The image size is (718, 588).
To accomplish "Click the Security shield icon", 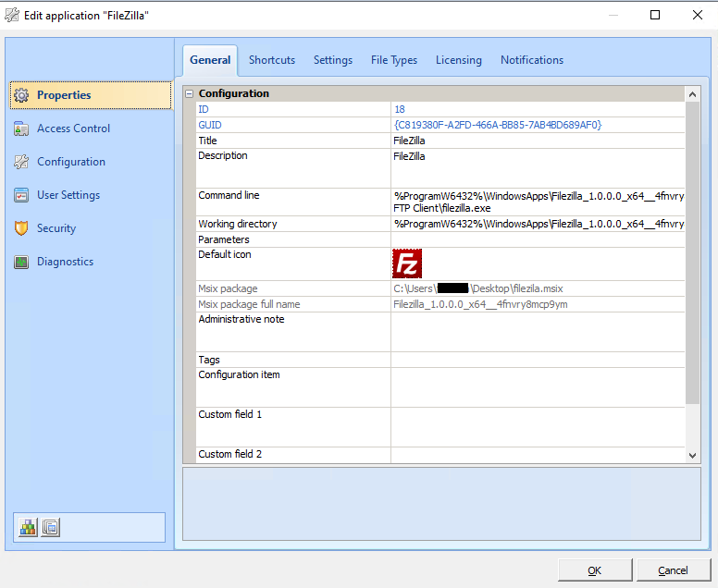I will click(21, 228).
